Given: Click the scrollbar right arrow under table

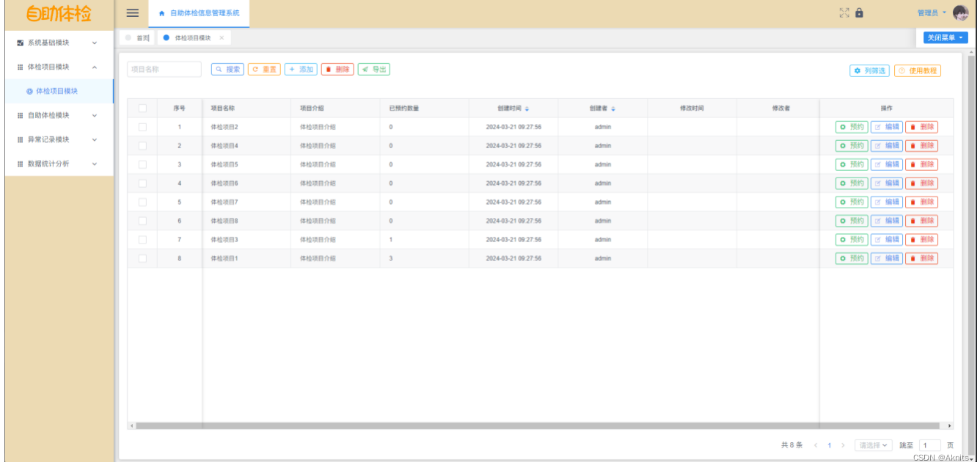Looking at the screenshot, I should tap(950, 425).
